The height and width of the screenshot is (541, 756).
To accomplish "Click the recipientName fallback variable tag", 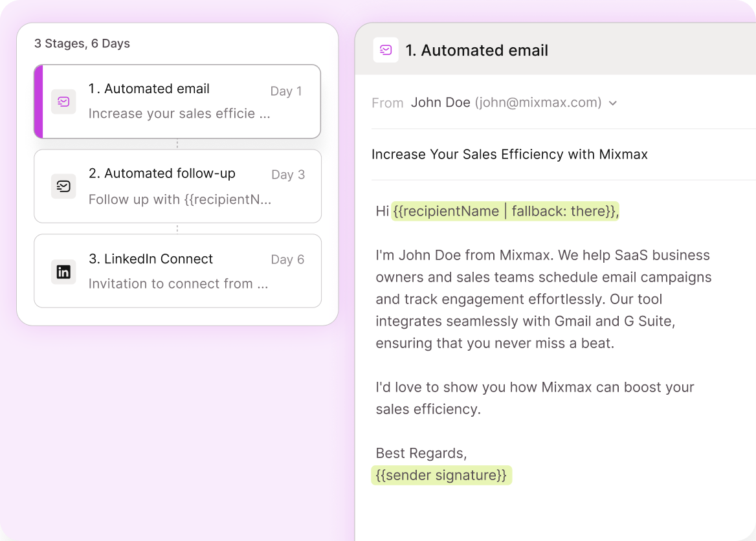I will click(x=505, y=211).
